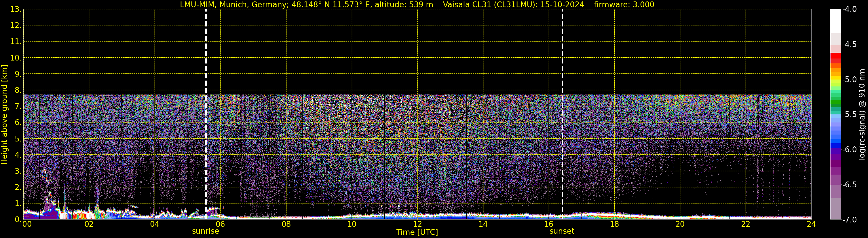Click the '12' time axis tick label
The height and width of the screenshot is (238, 868).
click(x=417, y=224)
